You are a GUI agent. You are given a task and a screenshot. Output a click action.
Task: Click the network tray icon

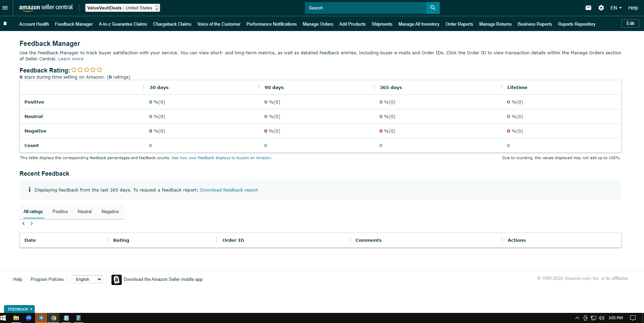pyautogui.click(x=593, y=318)
